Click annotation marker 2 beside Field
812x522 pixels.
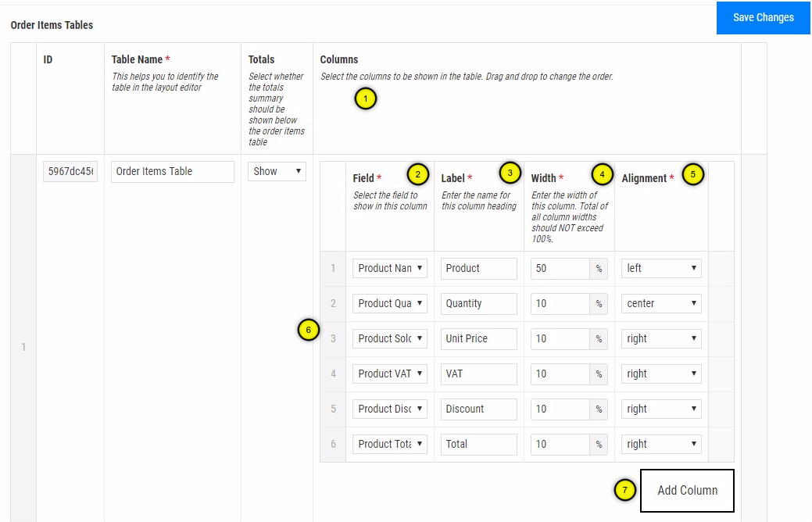click(x=418, y=173)
